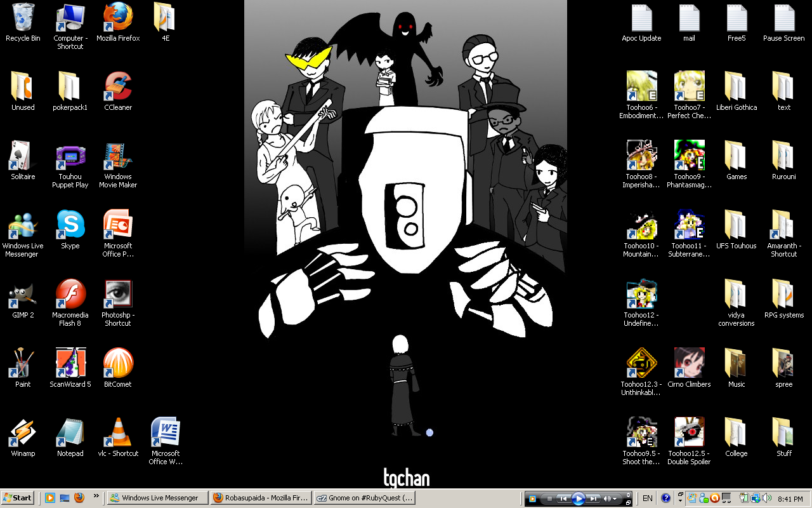The image size is (812, 508).
Task: Switch to Robasupaida Mozilla Firefox window
Action: click(261, 498)
